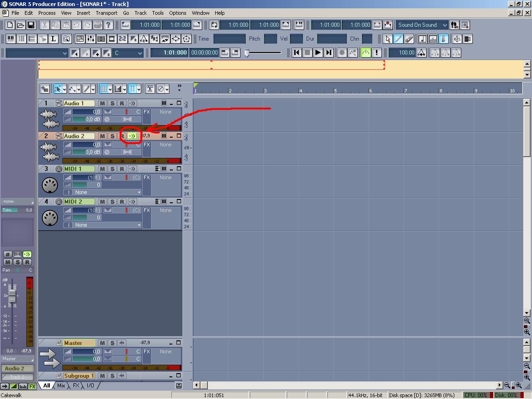The image size is (532, 399).
Task: Open the Process menu
Action: [47, 13]
